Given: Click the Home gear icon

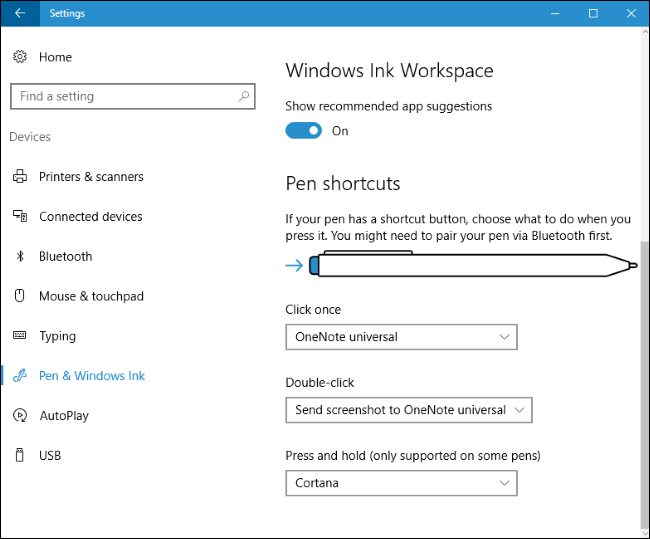Looking at the screenshot, I should coord(19,57).
